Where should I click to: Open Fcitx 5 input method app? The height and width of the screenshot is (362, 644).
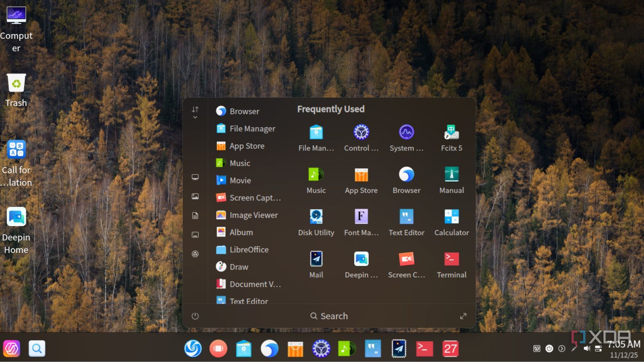pyautogui.click(x=452, y=138)
